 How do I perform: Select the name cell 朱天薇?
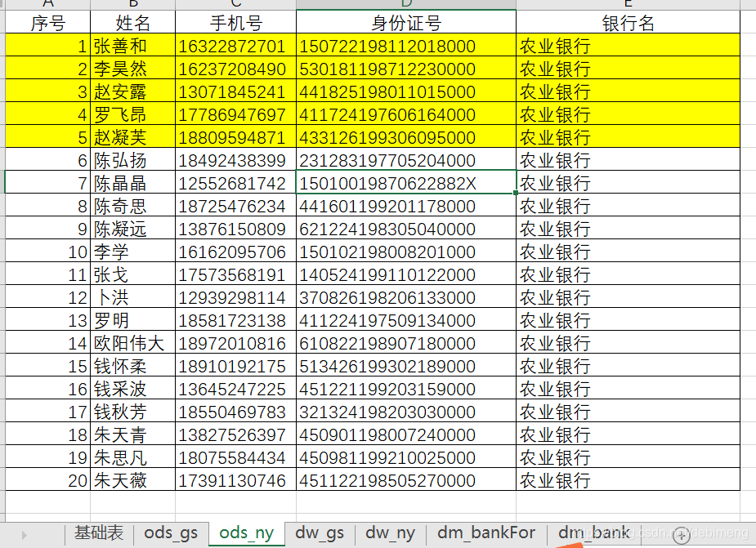click(x=132, y=480)
